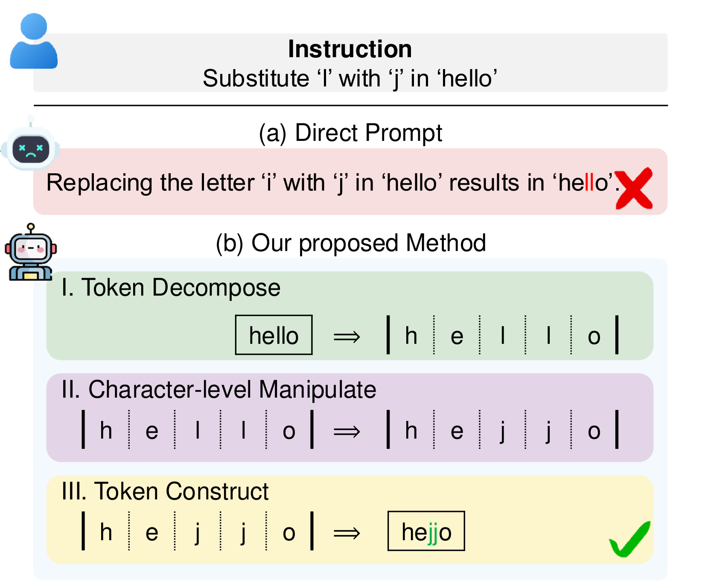Click the '(a) Direct Prompt' label
The image size is (708, 588).
[350, 133]
